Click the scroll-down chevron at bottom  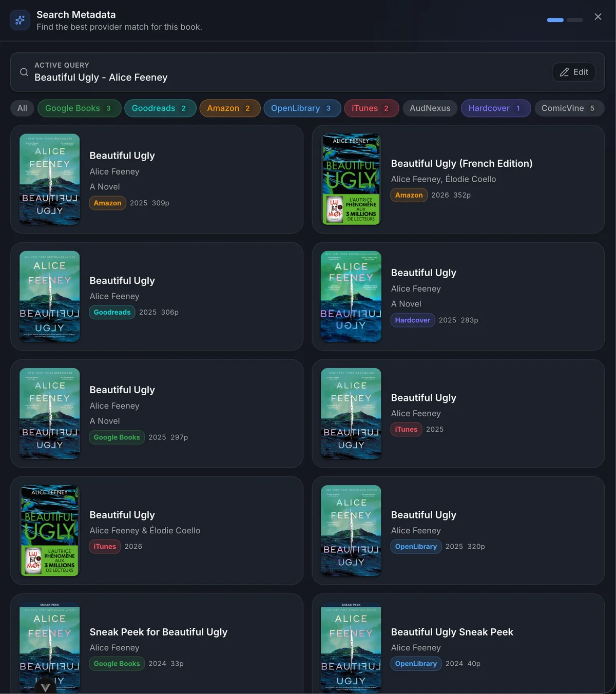[45, 687]
